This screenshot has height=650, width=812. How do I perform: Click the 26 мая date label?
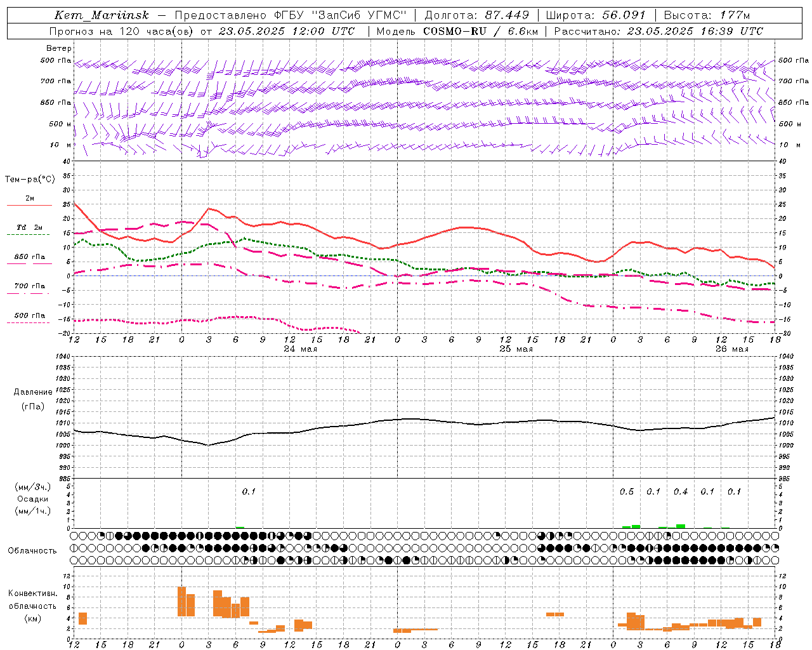[732, 349]
